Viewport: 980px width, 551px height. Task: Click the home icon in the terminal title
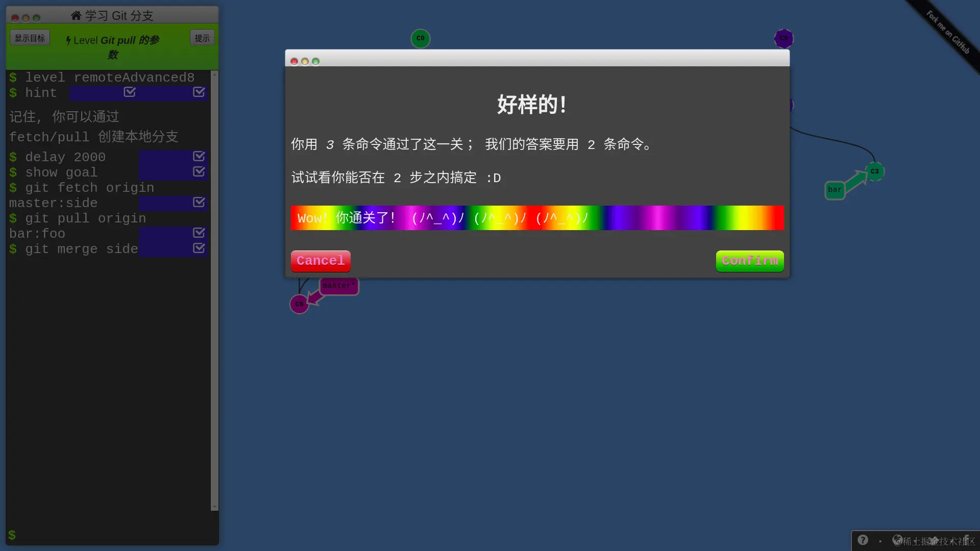coord(76,16)
